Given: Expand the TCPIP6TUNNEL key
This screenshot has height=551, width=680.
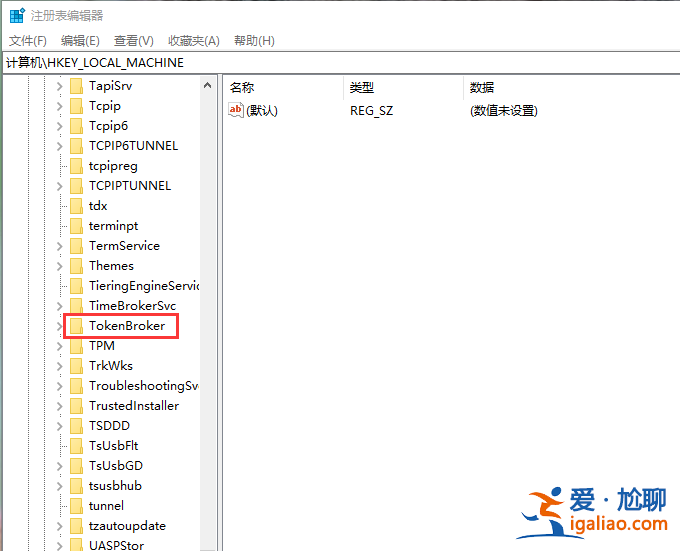Looking at the screenshot, I should pyautogui.click(x=59, y=146).
